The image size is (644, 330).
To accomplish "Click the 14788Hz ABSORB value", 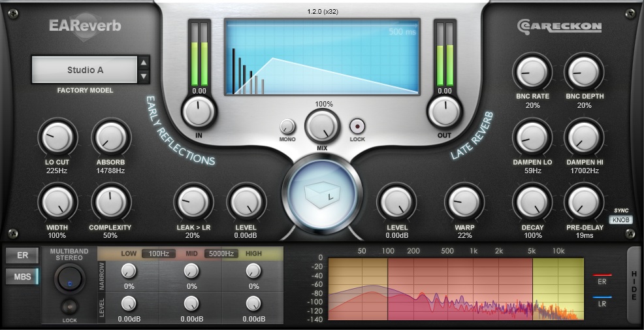I will pos(110,170).
